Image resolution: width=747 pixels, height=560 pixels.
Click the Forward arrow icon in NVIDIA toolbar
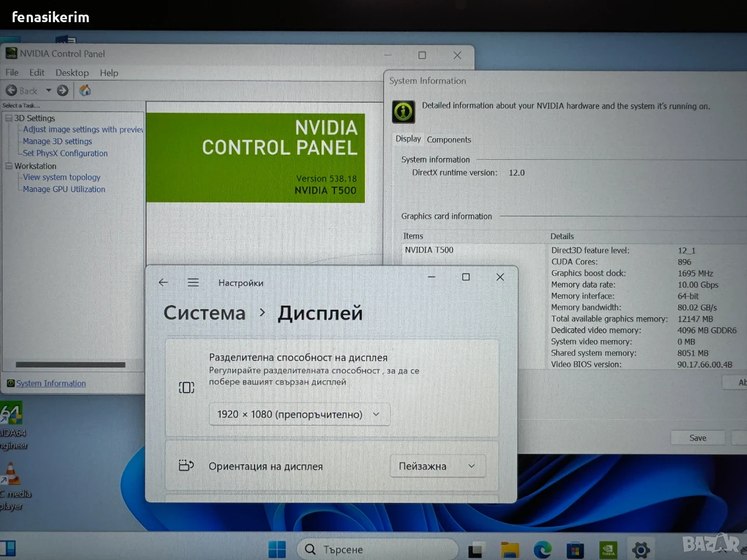click(63, 90)
